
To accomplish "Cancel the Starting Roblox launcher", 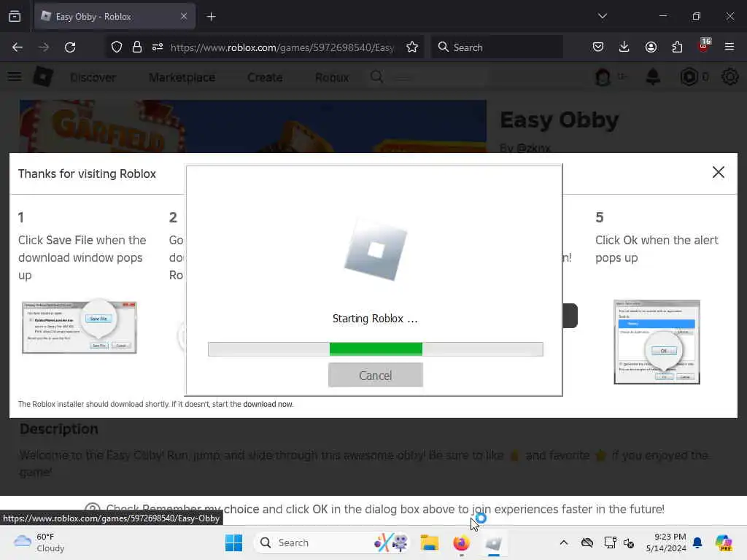I will click(x=376, y=376).
